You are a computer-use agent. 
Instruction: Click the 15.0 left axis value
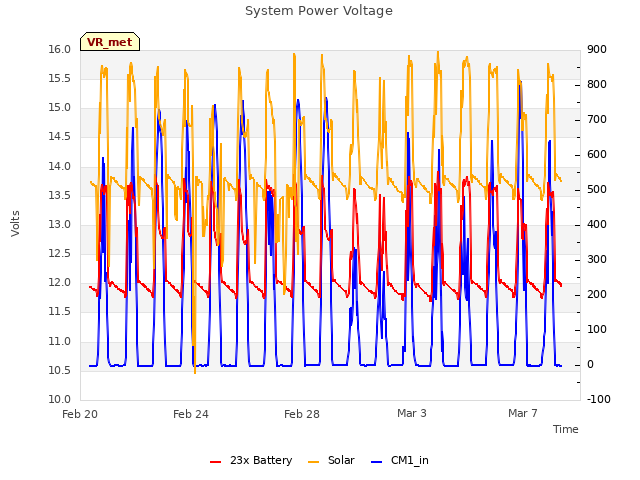(60, 108)
